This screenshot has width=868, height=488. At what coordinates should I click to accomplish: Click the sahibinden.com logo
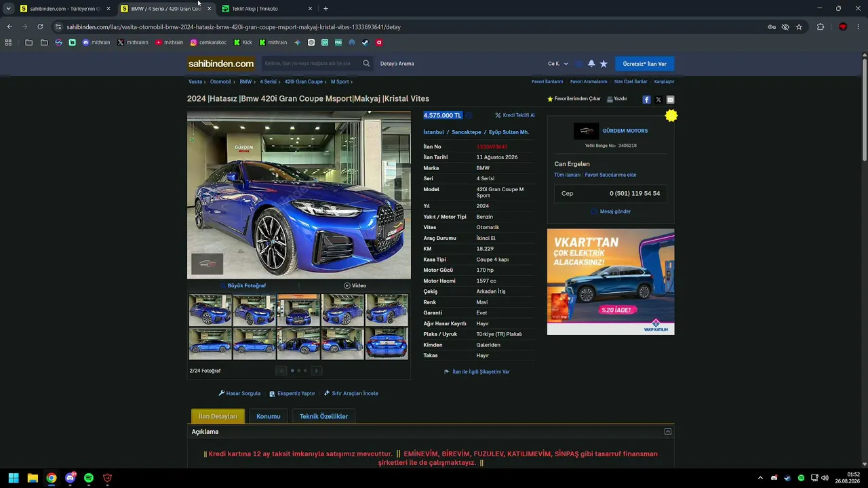221,64
